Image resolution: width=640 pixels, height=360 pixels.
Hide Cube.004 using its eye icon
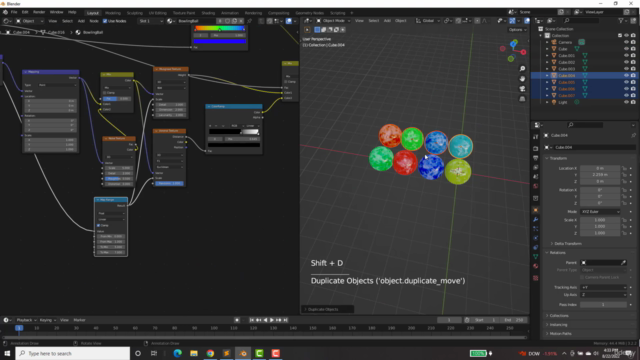(x=626, y=76)
